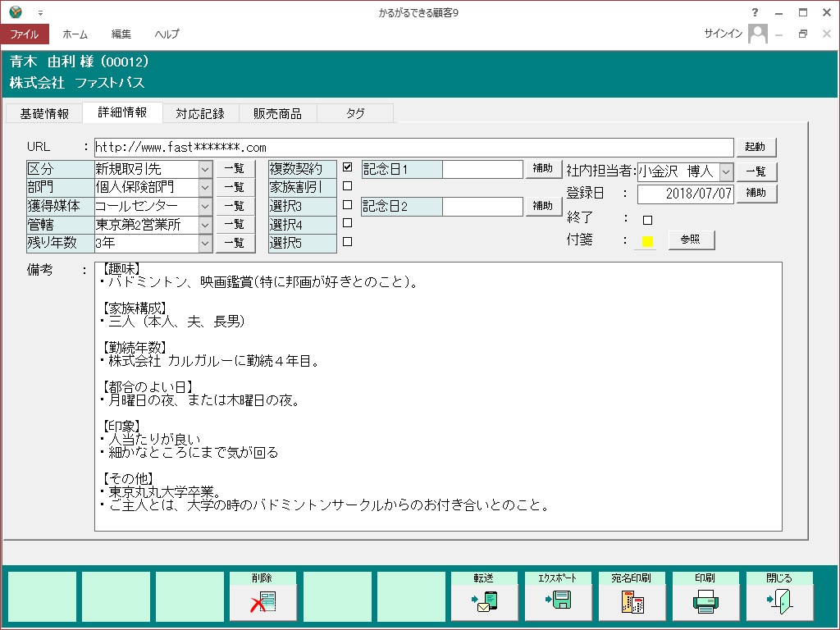The image size is (840, 630).
Task: Click the エクスポート export disk icon
Action: 558,600
